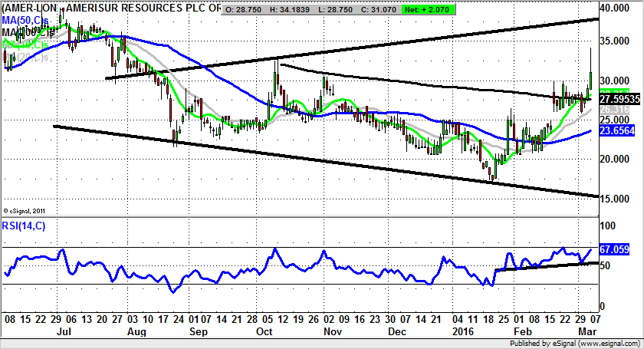Click the black 27.59535 price tag
The width and height of the screenshot is (644, 349).
618,99
